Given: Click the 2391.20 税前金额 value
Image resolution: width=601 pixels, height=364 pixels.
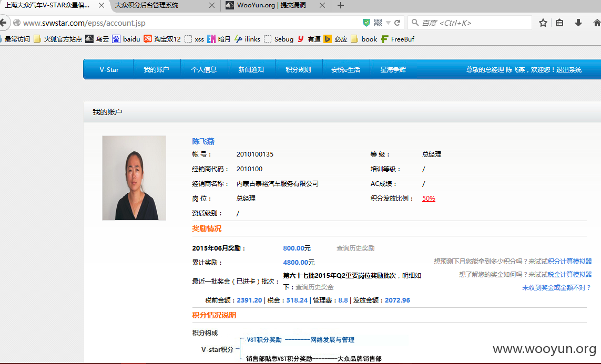Looking at the screenshot, I should 250,300.
